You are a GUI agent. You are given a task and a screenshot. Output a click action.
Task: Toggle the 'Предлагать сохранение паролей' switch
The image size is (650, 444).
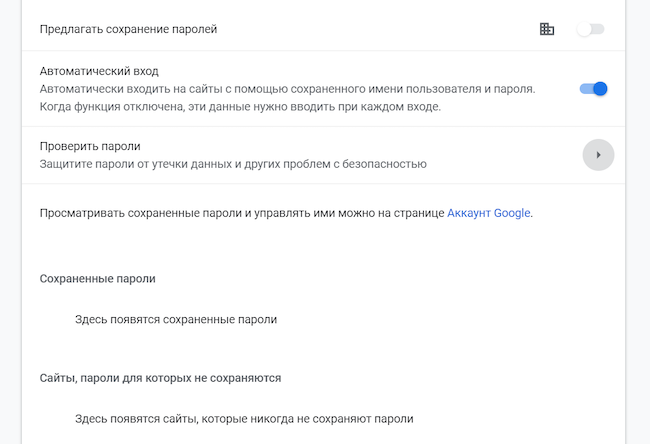click(591, 29)
